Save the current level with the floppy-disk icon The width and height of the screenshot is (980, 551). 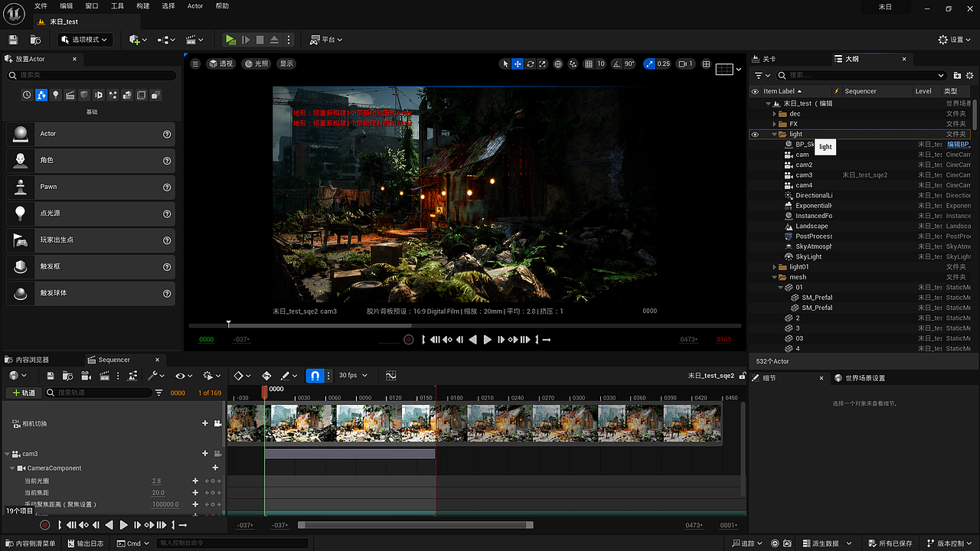pos(13,40)
